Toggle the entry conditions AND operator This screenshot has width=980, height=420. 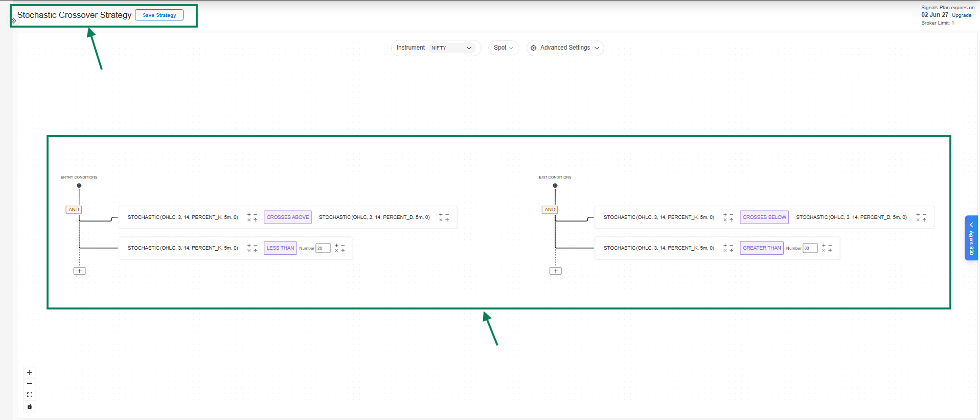(x=74, y=210)
